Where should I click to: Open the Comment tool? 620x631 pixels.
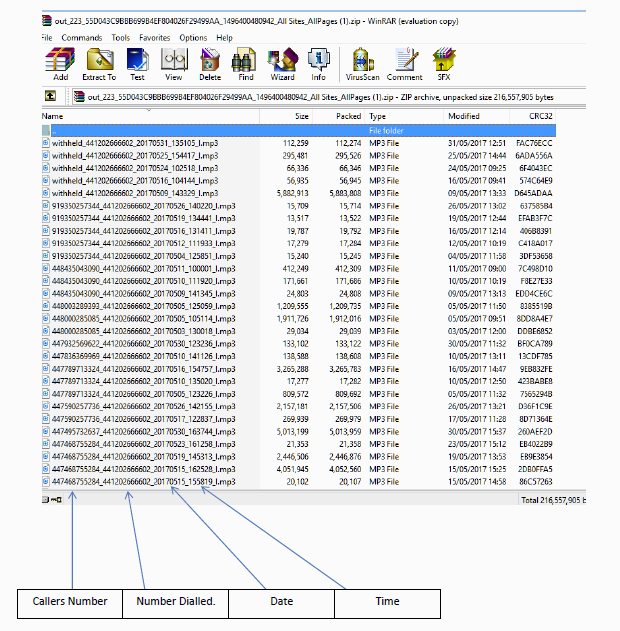[x=405, y=64]
